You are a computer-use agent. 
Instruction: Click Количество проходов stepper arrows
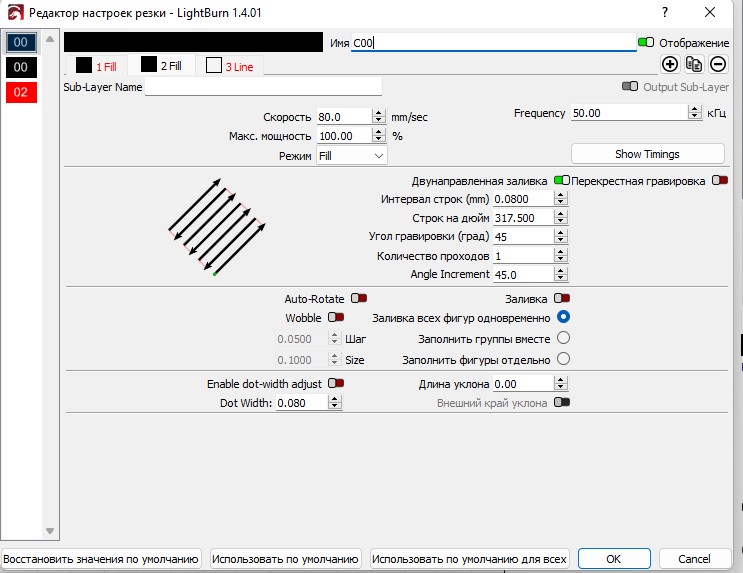(x=561, y=255)
